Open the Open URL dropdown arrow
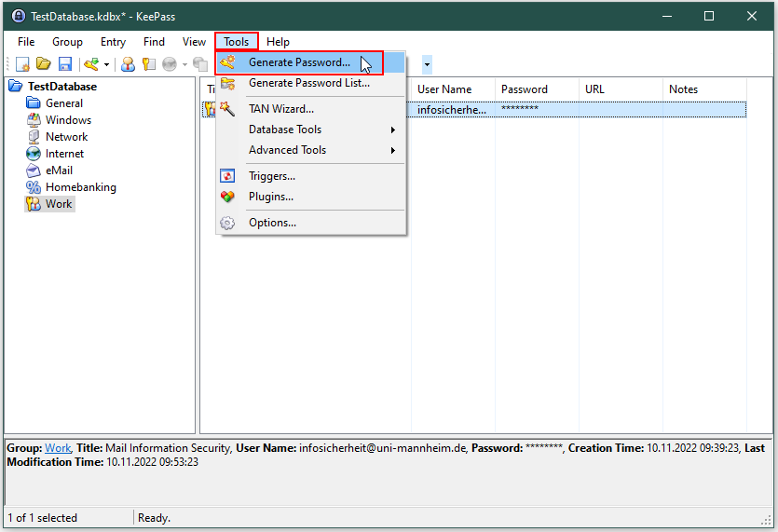Screen dimensions: 778x532 184,64
